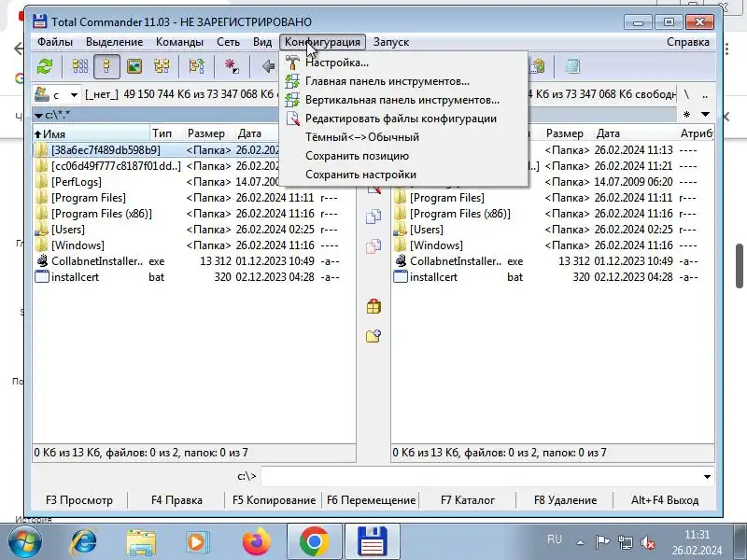Screen dimensions: 747x560
Task: Click New folder icon in vertical bar
Action: (x=373, y=336)
